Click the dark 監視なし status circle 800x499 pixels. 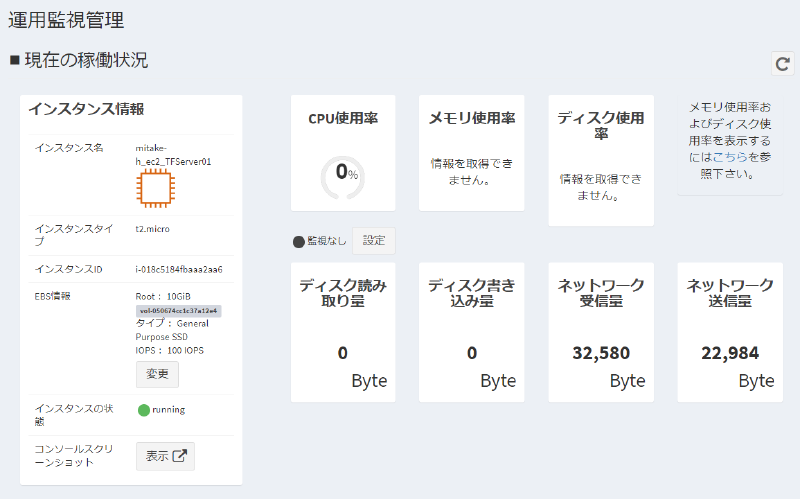pyautogui.click(x=298, y=241)
